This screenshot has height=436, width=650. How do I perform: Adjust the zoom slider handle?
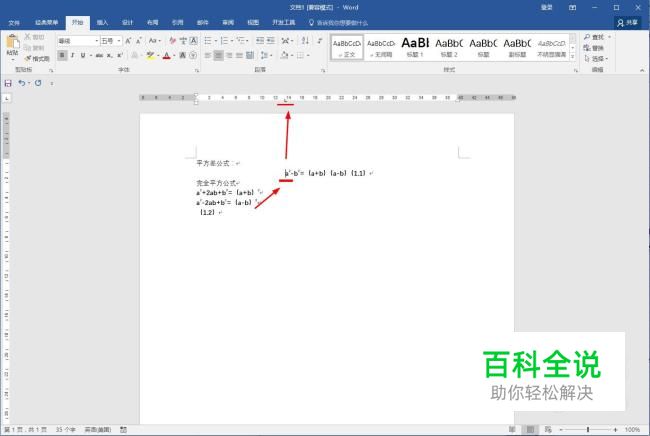(588, 430)
